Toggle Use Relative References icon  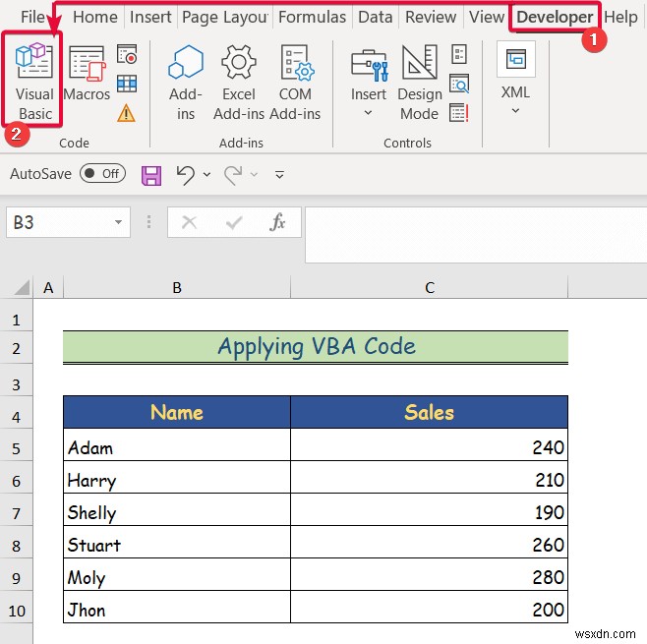[127, 84]
